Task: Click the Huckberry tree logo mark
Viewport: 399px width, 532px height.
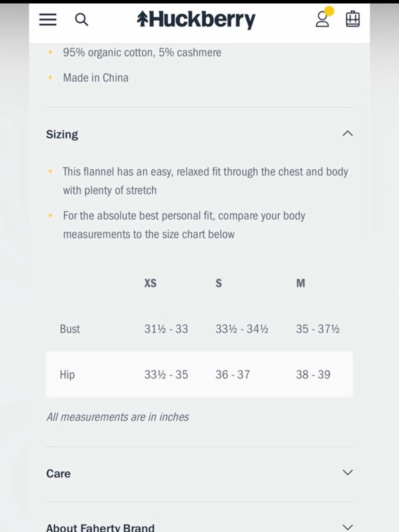Action: (x=142, y=19)
